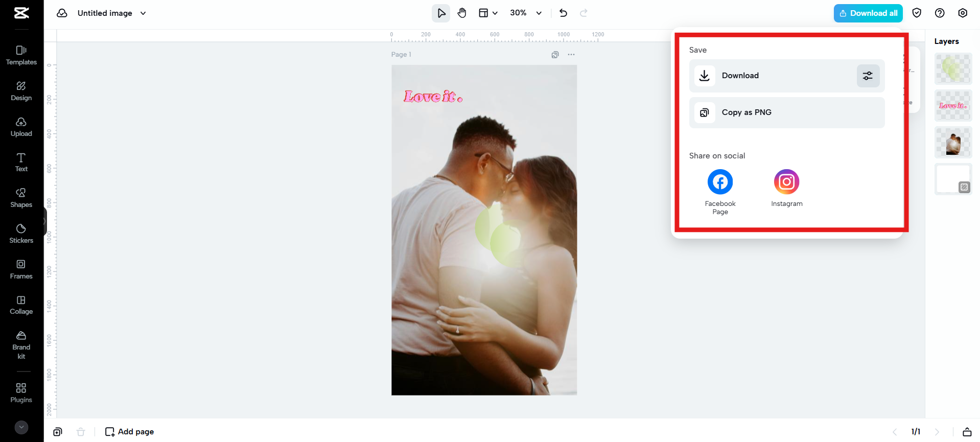Screen dimensions: 980x442
Task: Select the Love it. text layer thumbnail
Action: tap(953, 105)
